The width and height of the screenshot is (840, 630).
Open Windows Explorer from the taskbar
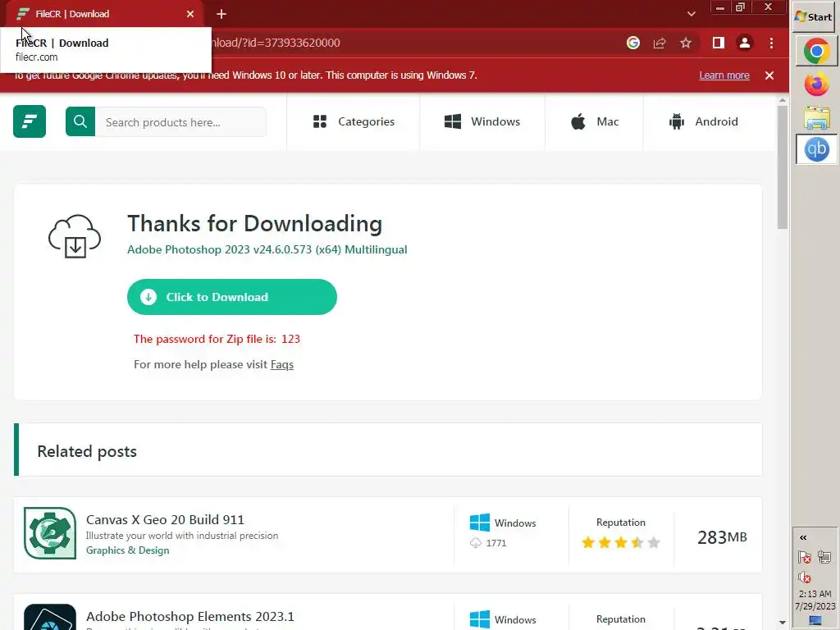coord(816,117)
